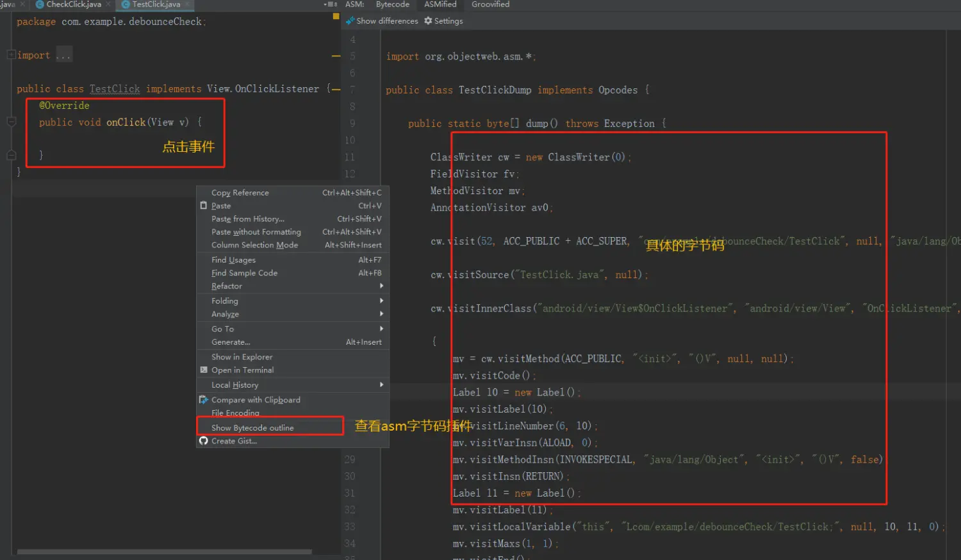Viewport: 961px width, 560px height.
Task: Click the folded import ellipsis
Action: [63, 56]
